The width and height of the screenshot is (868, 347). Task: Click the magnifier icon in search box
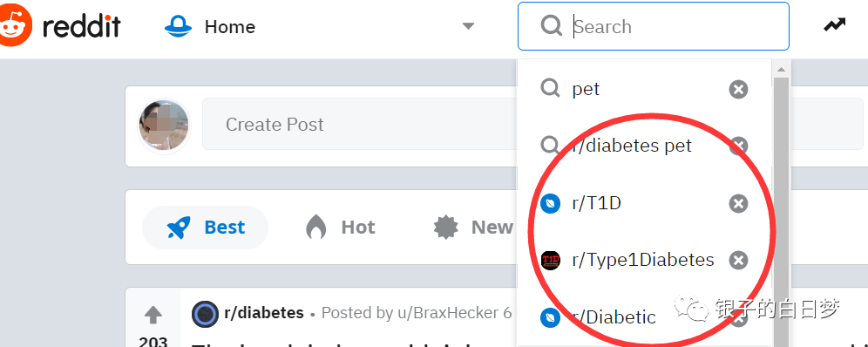click(x=552, y=26)
